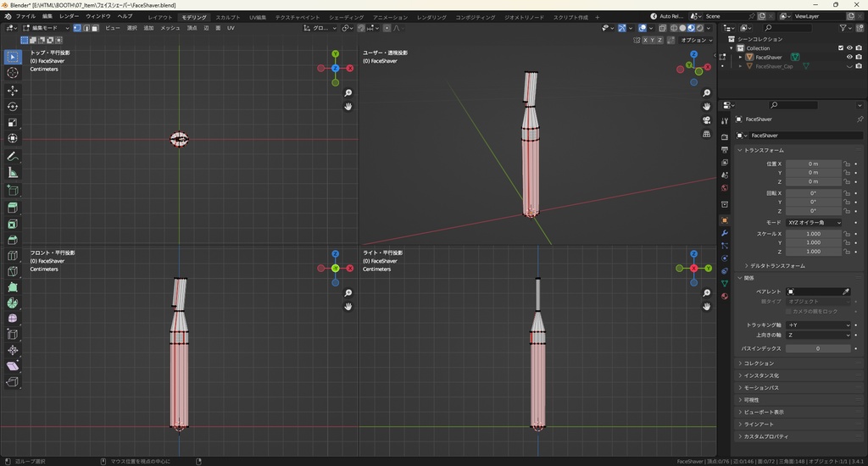Click the Pass Index value field
Viewport: 868px width, 466px height.
818,349
